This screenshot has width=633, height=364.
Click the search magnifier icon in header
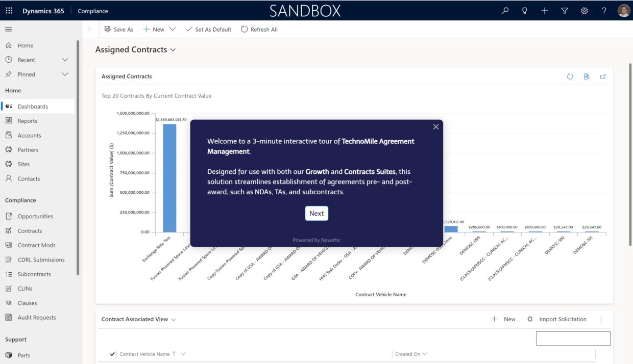pyautogui.click(x=505, y=11)
